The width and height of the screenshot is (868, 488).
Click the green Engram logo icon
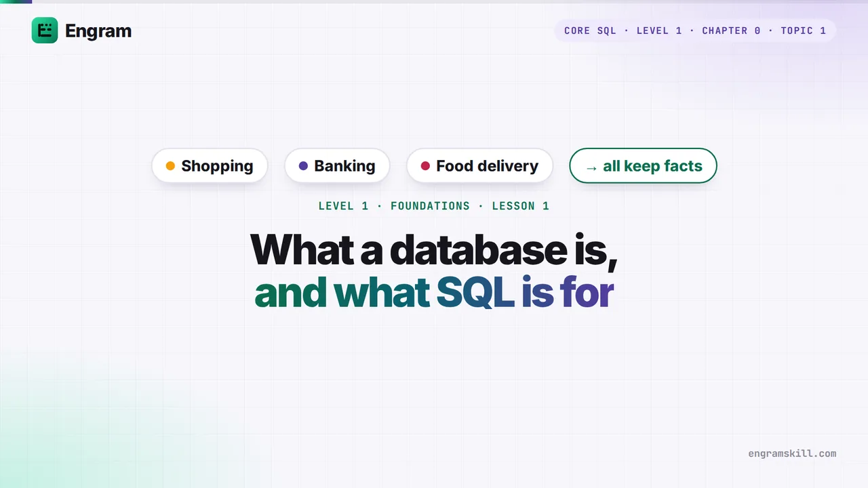45,30
